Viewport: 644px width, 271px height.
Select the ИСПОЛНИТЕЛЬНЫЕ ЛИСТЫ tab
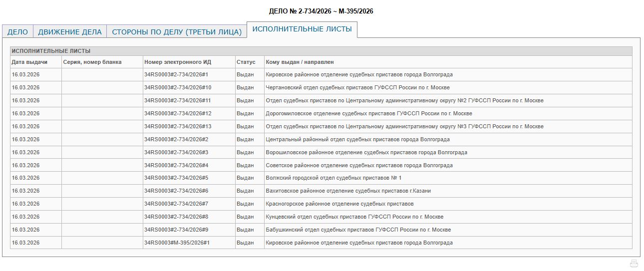pos(302,29)
